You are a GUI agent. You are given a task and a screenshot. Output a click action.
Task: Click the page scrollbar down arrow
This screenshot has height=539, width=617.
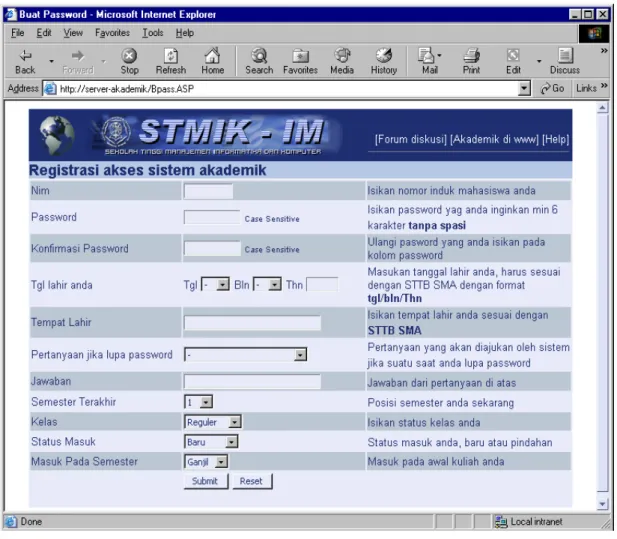pyautogui.click(x=602, y=504)
